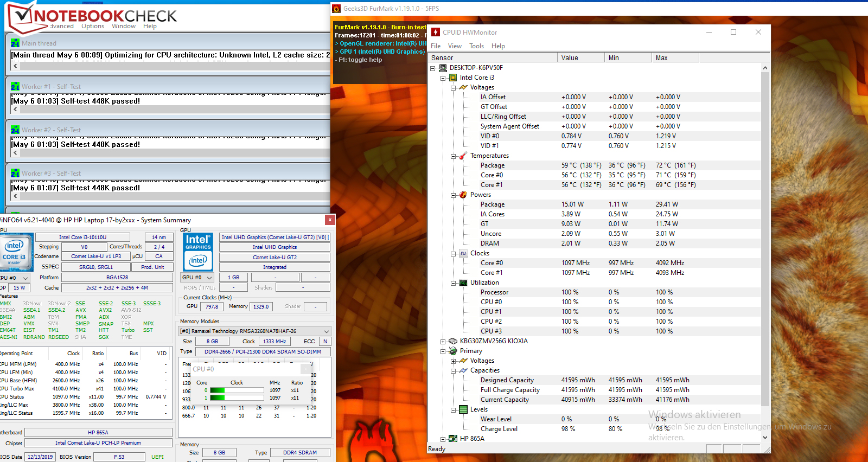Click the KBG30ZMV256G KIOXIA drive icon

point(453,341)
